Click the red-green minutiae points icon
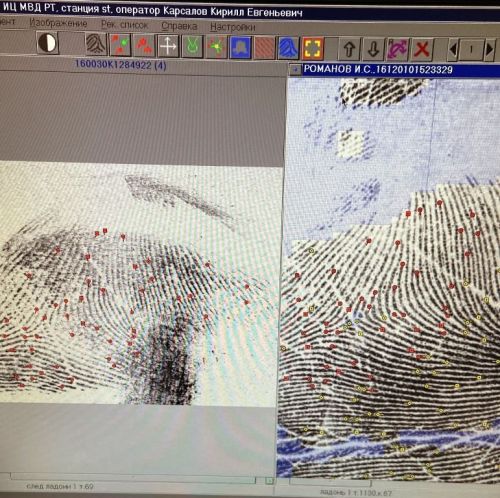Image resolution: width=500 pixels, height=498 pixels. coord(120,45)
